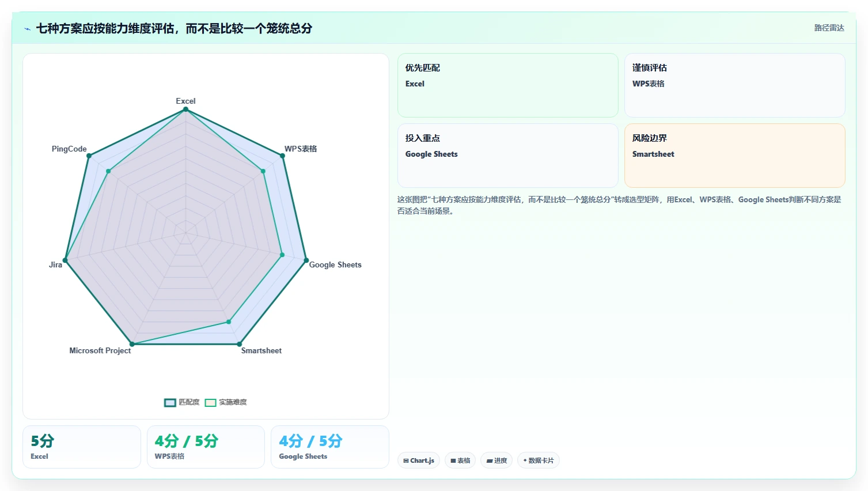This screenshot has height=491, width=868.
Task: Toggle the 匹配度 series via its legend label
Action: [x=189, y=402]
